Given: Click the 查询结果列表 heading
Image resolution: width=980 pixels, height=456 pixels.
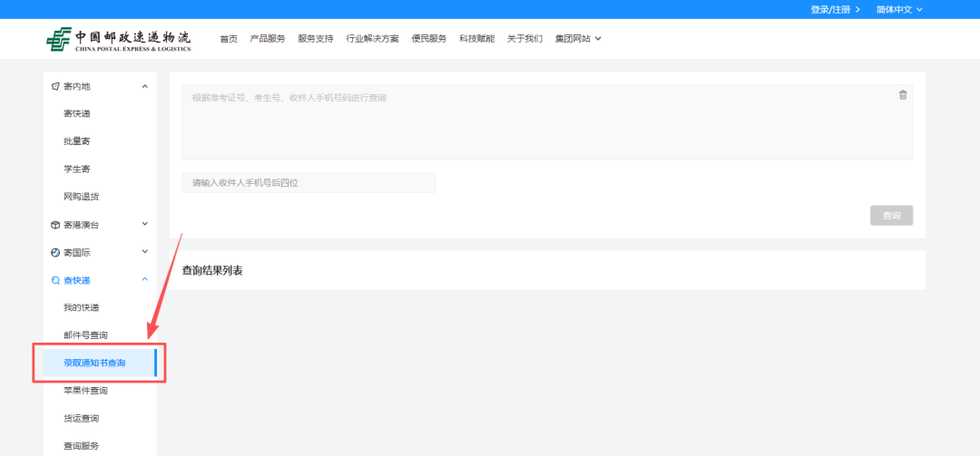Looking at the screenshot, I should coord(211,270).
